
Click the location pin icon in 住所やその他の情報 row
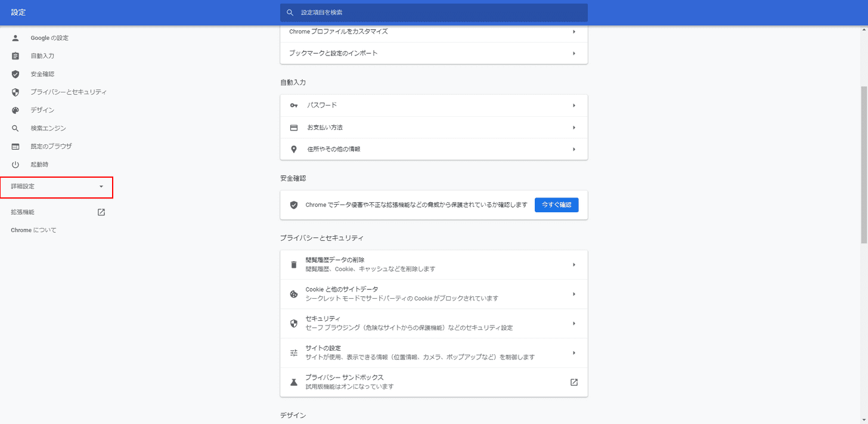point(294,149)
